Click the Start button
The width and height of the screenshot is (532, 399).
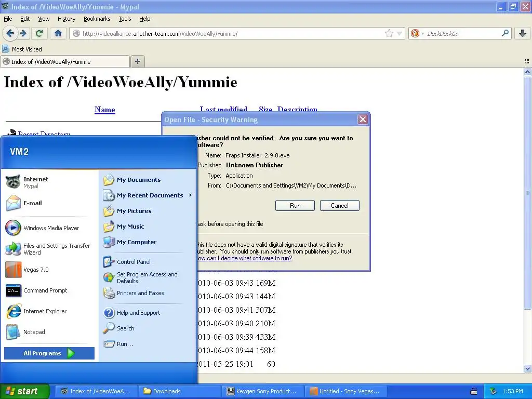point(24,391)
